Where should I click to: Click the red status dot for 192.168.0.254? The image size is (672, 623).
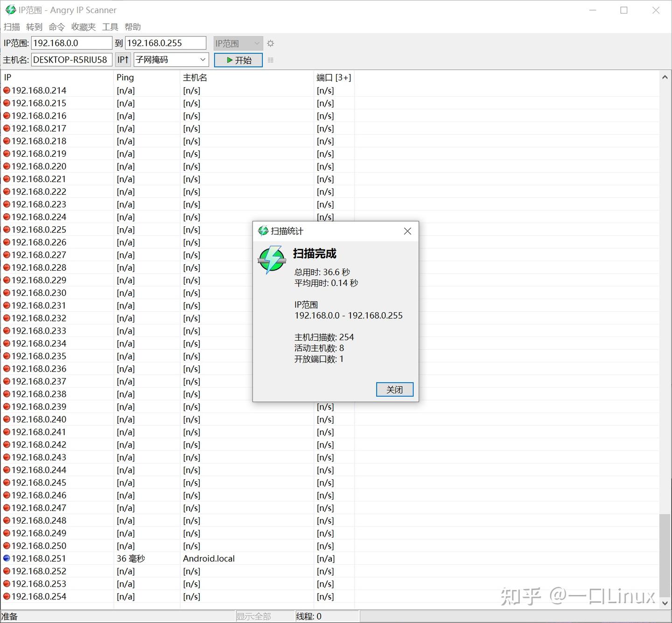(x=7, y=596)
